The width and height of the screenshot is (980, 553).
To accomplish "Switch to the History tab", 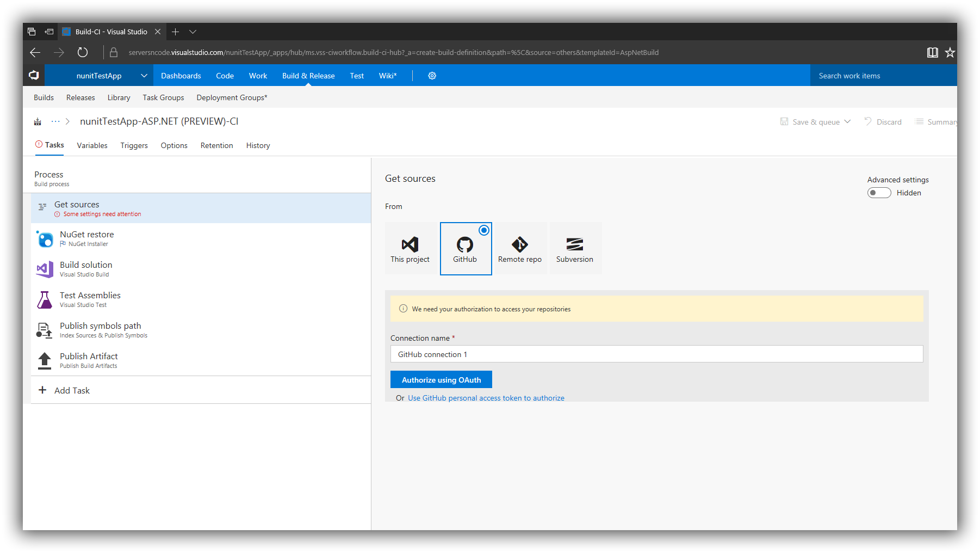I will tap(258, 145).
